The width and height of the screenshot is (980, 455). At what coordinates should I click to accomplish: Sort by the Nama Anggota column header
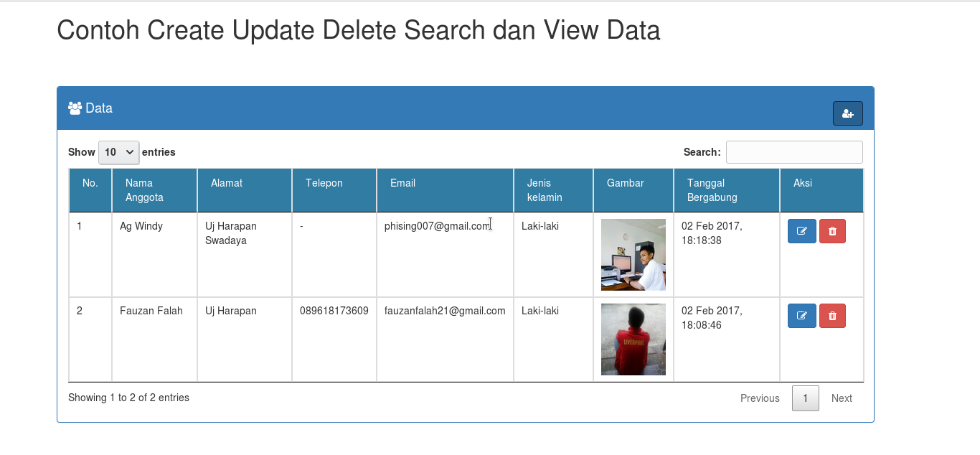[x=144, y=189]
